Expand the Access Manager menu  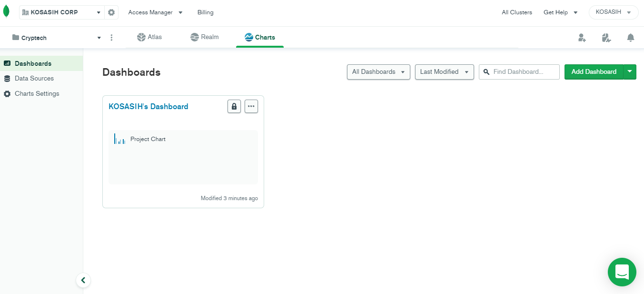click(x=155, y=12)
